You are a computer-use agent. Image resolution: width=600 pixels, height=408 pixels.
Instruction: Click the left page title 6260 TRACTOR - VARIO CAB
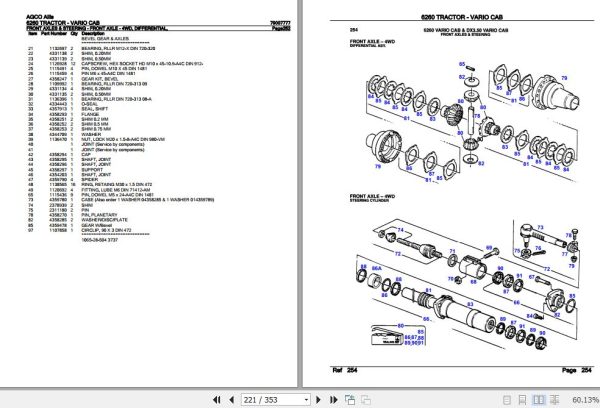tap(63, 23)
